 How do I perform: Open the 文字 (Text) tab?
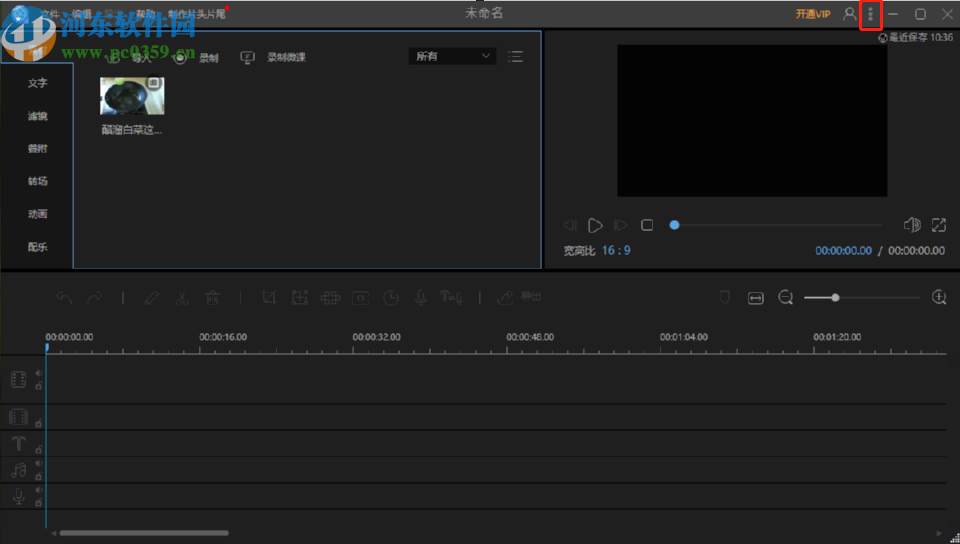point(38,84)
